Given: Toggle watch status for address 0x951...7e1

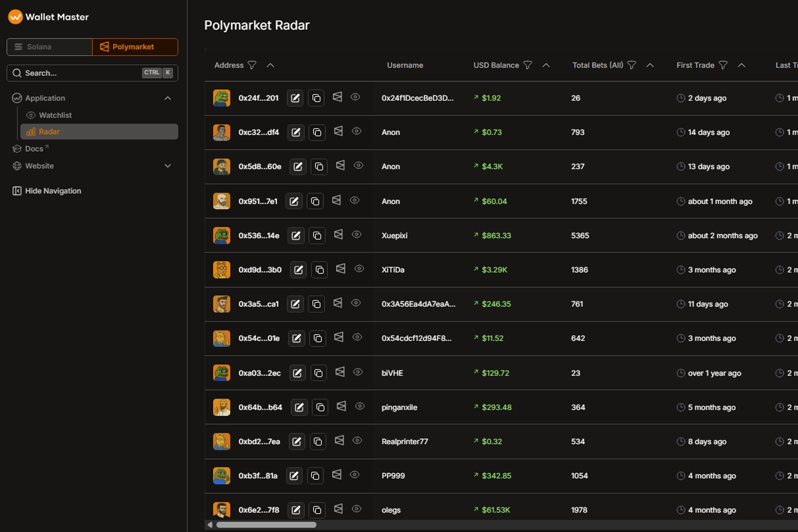Looking at the screenshot, I should (x=354, y=201).
